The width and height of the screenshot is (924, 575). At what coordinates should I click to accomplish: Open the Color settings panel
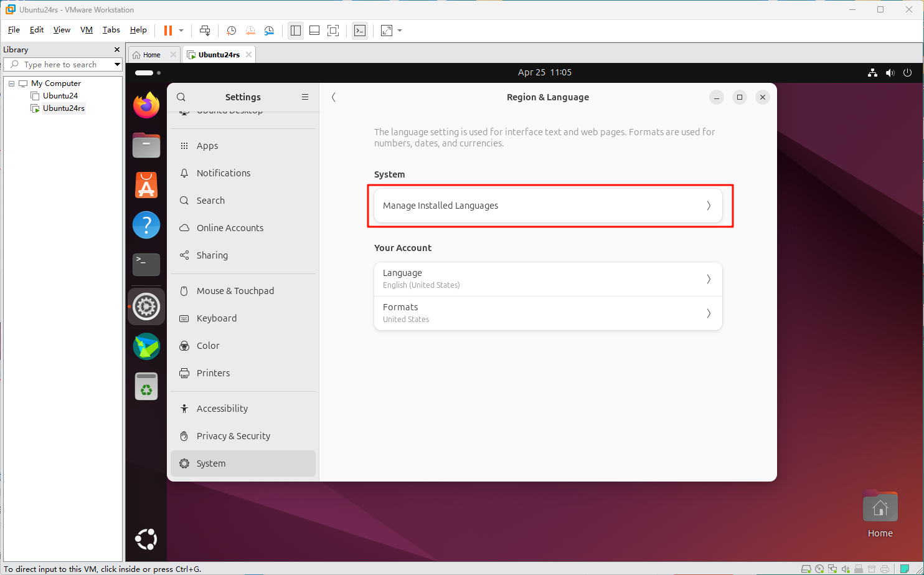(243, 346)
